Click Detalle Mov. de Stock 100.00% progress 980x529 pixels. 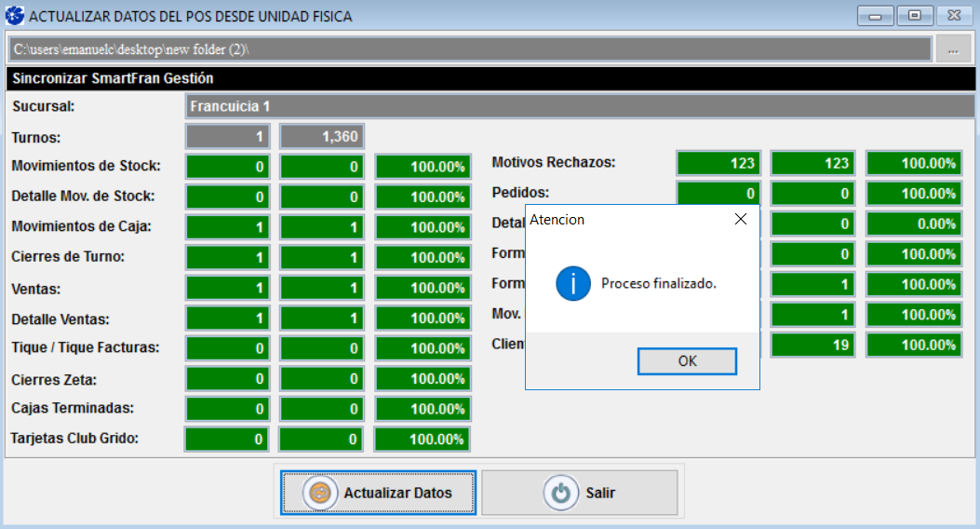pos(423,197)
